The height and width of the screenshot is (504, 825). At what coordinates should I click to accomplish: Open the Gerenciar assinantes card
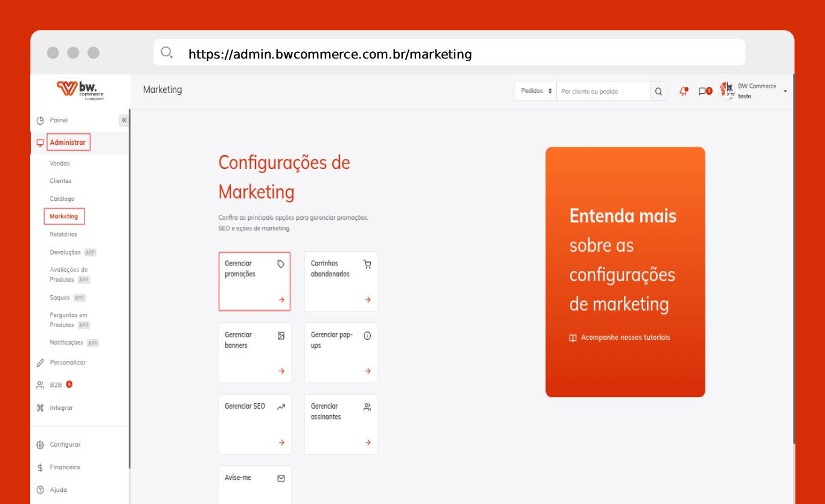341,424
